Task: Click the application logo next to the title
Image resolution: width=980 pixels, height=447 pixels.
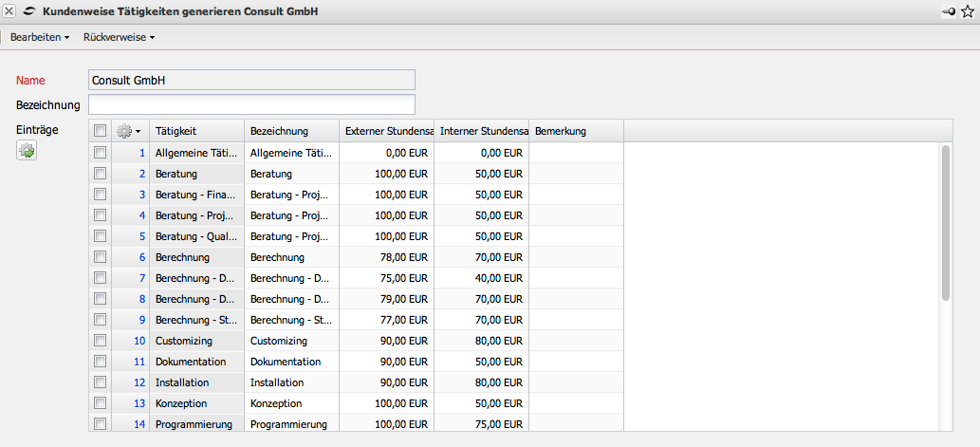Action: click(28, 11)
